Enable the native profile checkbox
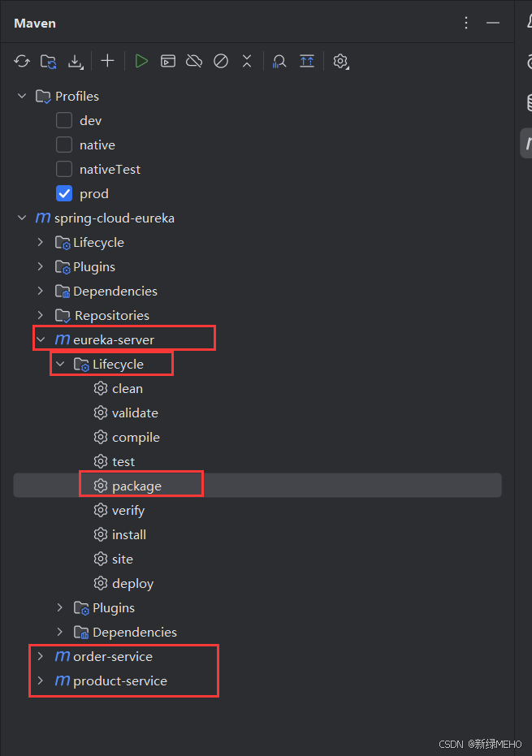 click(x=64, y=145)
